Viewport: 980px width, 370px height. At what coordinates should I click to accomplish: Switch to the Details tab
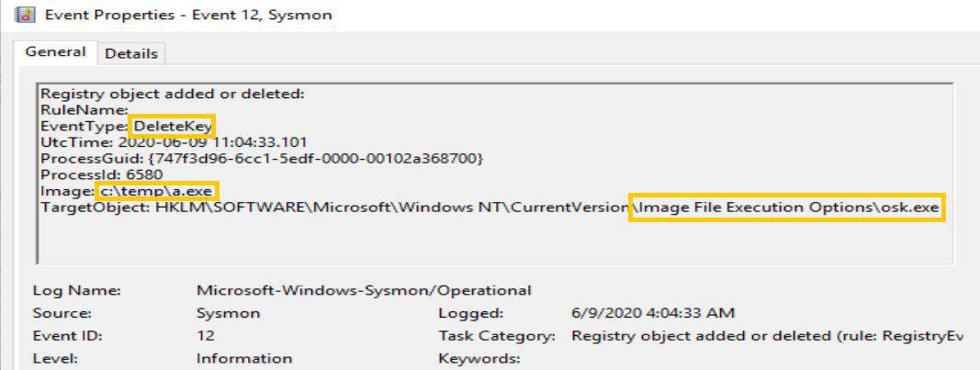pyautogui.click(x=130, y=53)
